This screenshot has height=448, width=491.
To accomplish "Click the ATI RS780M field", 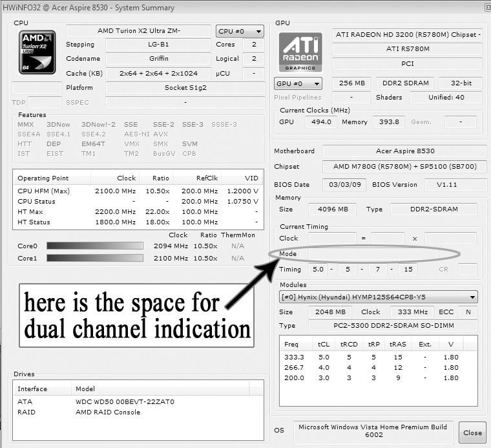I will pyautogui.click(x=407, y=49).
